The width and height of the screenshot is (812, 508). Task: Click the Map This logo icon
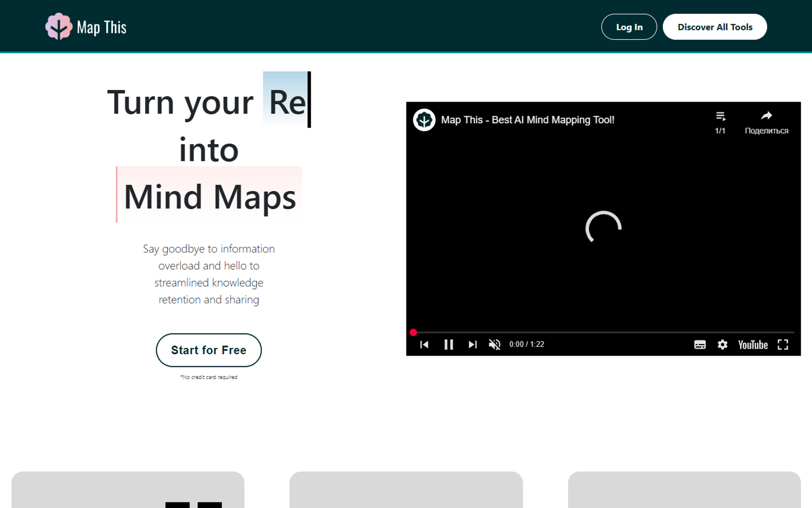tap(59, 26)
